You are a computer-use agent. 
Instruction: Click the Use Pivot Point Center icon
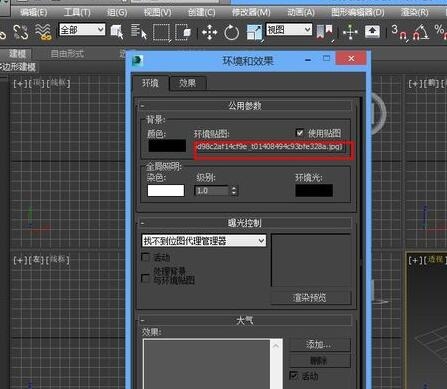[x=324, y=32]
